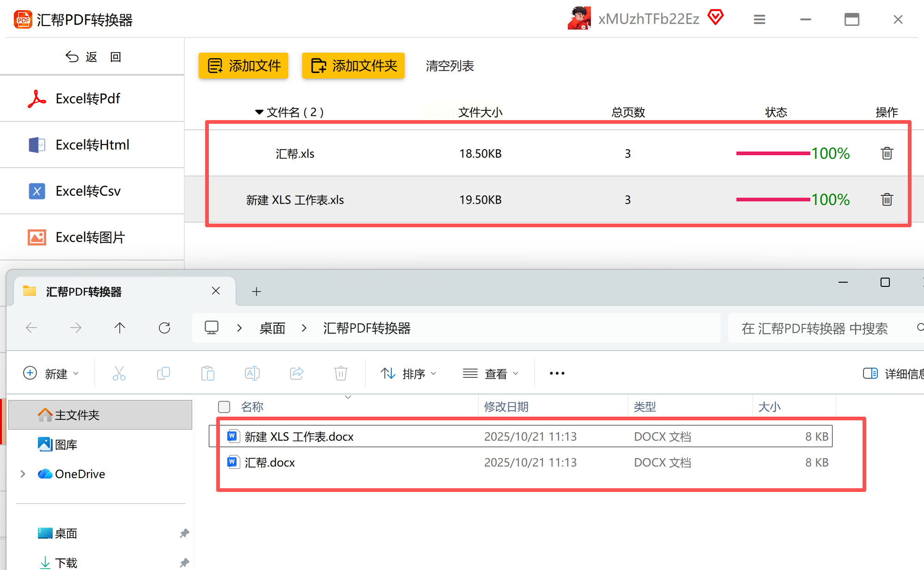Open Excel转Pdf conversion mode
Image resolution: width=924 pixels, height=570 pixels.
tap(88, 98)
